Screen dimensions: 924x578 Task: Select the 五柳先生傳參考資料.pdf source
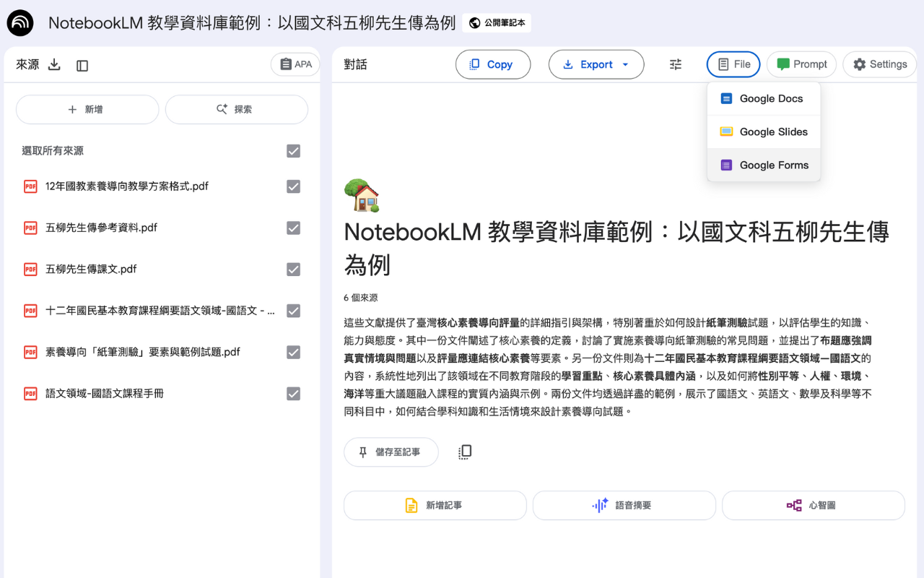pos(293,227)
